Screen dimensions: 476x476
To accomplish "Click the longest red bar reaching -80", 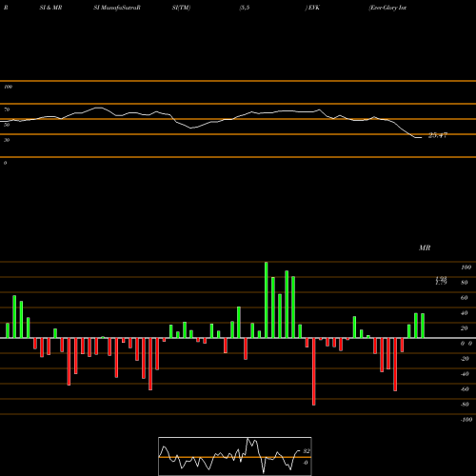I will pos(314,371).
